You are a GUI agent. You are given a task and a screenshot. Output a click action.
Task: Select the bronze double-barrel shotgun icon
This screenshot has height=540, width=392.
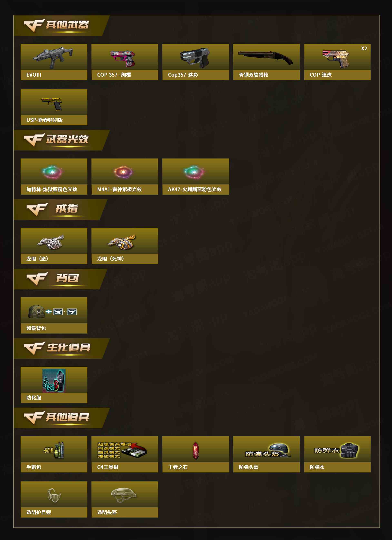pos(266,57)
